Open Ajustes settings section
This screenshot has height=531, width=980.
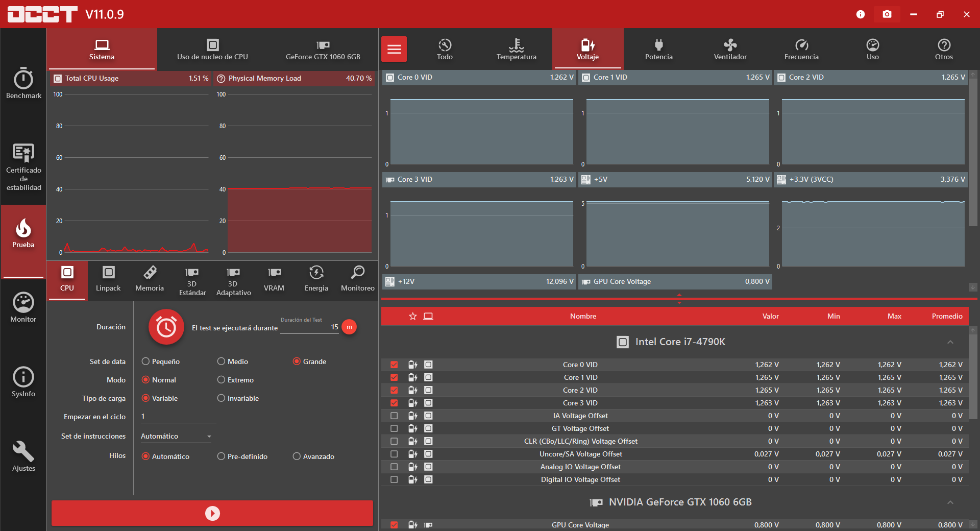tap(23, 456)
